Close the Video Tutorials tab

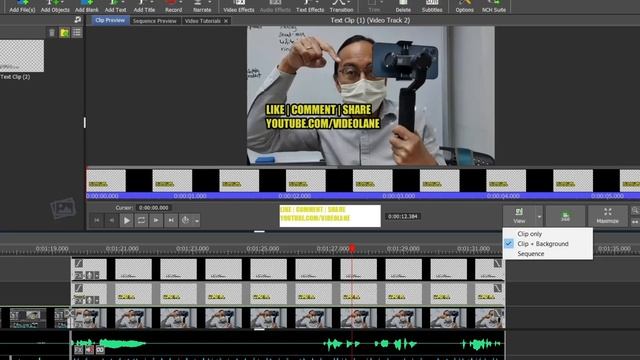[226, 21]
